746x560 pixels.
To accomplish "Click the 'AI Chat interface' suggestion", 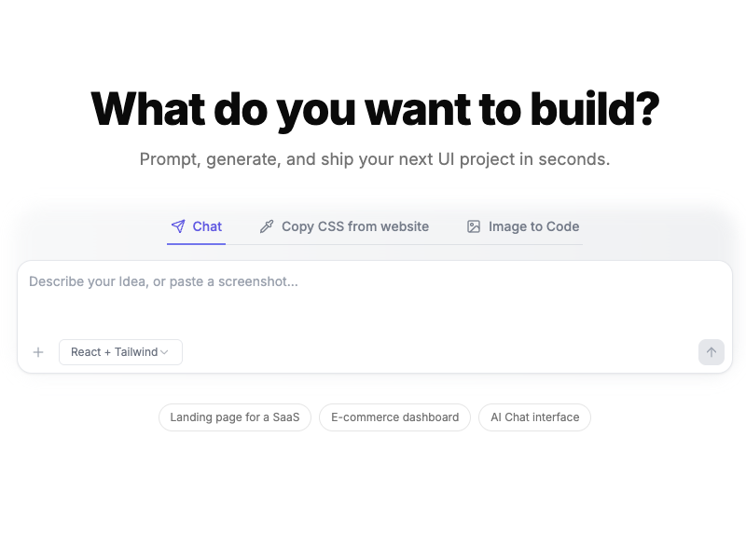I will coord(534,417).
